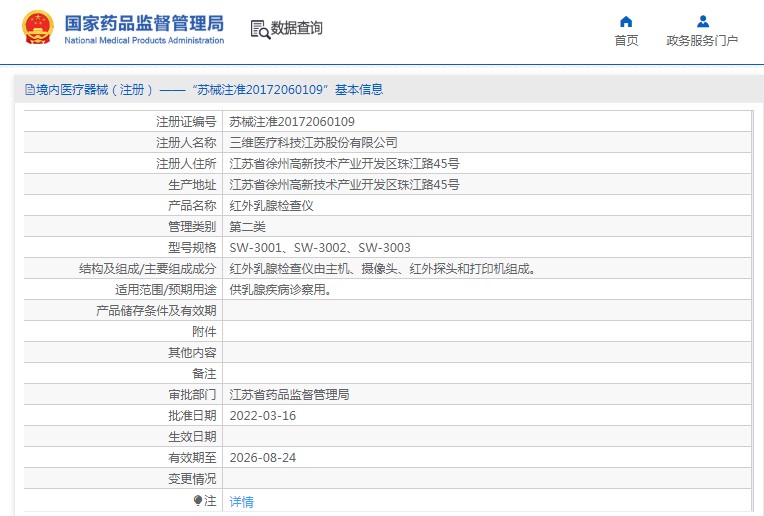This screenshot has height=516, width=764.
Task: Click the 结构及组成/主要组成成分 label
Action: [148, 268]
